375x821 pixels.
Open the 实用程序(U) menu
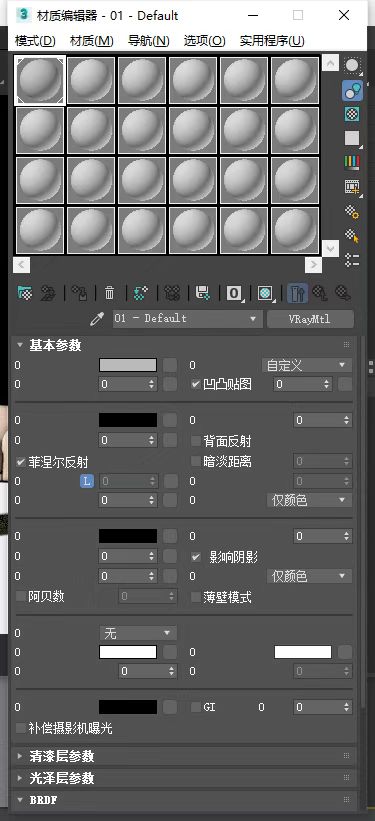[x=272, y=40]
